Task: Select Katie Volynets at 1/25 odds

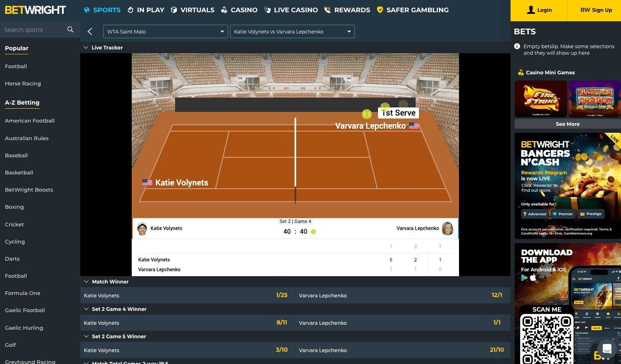Action: pos(281,295)
